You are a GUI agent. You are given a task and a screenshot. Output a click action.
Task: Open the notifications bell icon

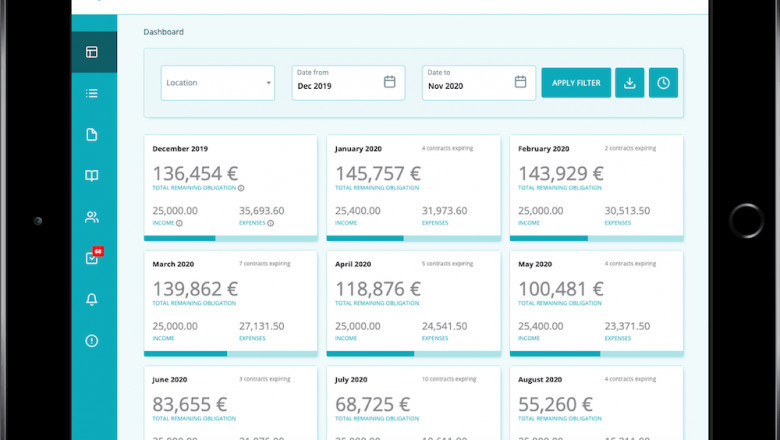(92, 300)
